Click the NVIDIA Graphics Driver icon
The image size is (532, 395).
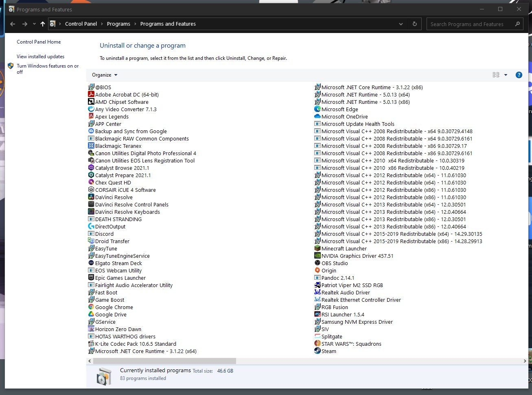(317, 256)
